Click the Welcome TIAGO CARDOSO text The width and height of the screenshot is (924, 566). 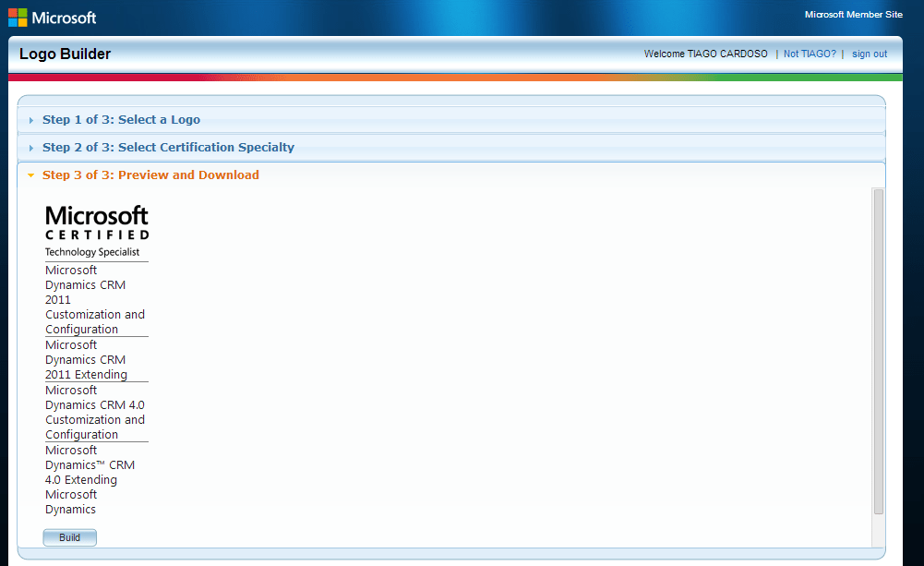click(x=705, y=54)
